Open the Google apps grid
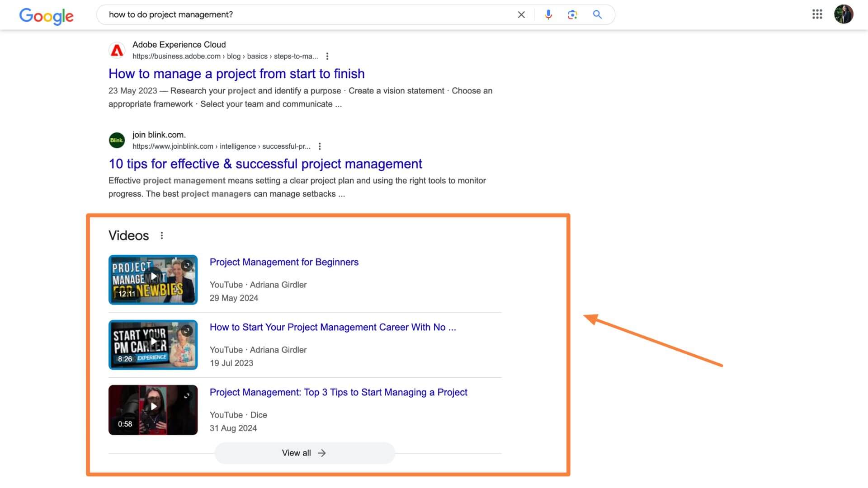 pyautogui.click(x=817, y=14)
